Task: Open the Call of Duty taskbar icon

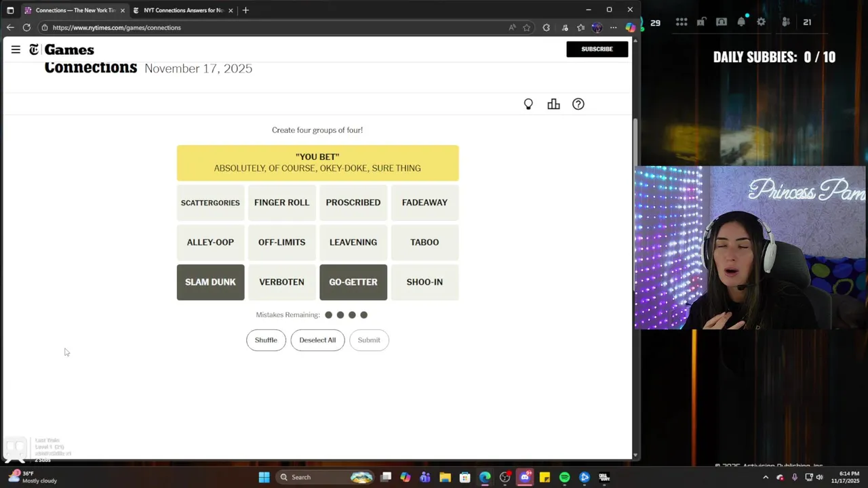Action: tap(604, 477)
